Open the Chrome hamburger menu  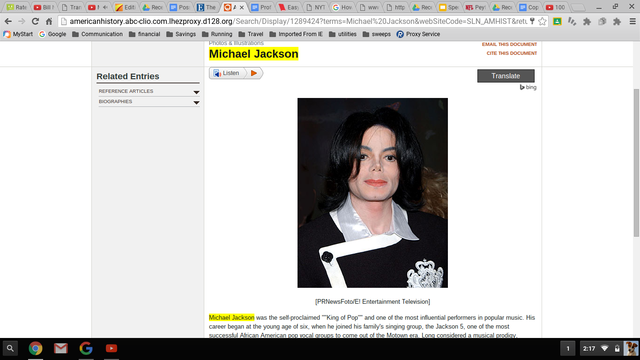tap(632, 21)
